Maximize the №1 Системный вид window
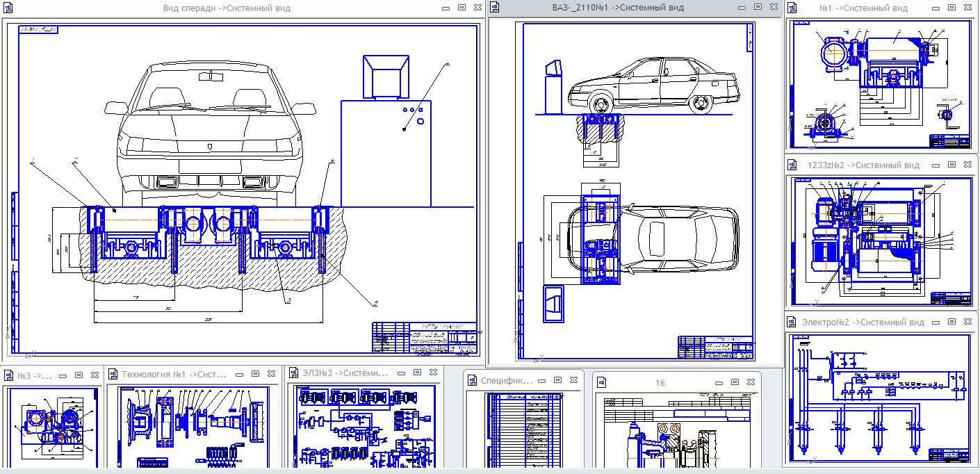Screen dimensions: 980x474 (952, 8)
